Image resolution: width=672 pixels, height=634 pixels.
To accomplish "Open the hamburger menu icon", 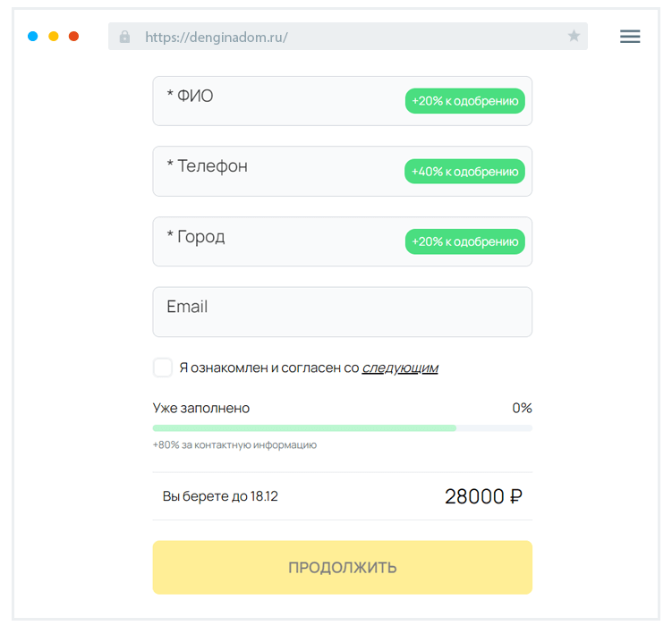I will pyautogui.click(x=630, y=37).
